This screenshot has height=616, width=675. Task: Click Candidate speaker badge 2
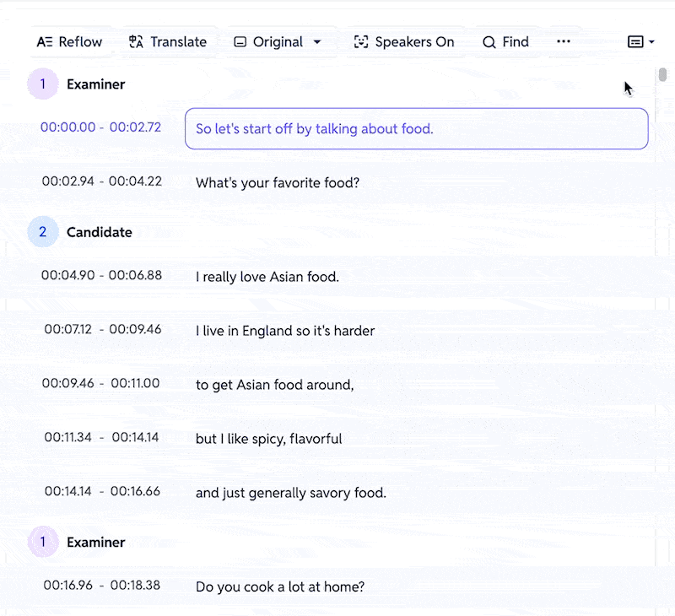43,232
